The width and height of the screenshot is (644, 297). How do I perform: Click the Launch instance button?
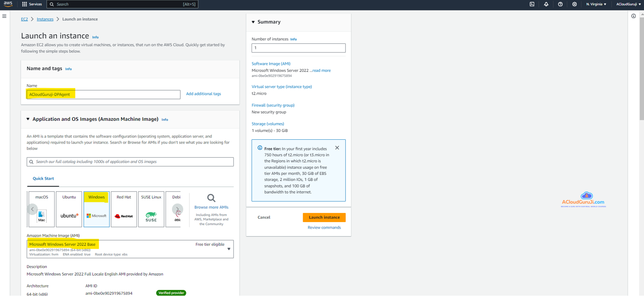coord(324,217)
